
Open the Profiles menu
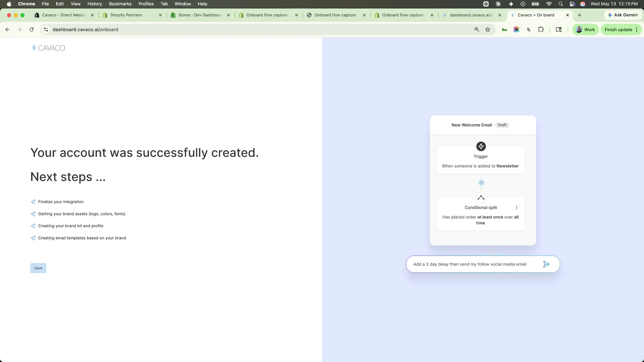click(x=146, y=4)
